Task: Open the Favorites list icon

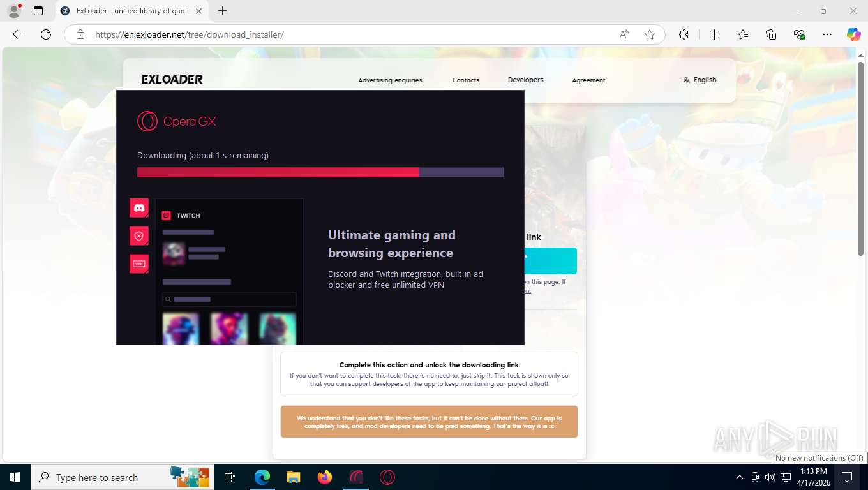Action: (743, 34)
